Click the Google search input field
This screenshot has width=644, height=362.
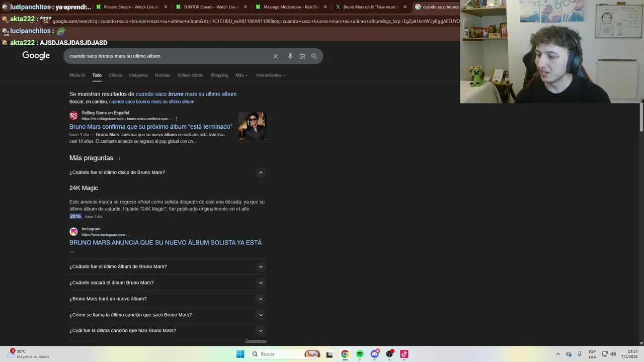pos(171,56)
